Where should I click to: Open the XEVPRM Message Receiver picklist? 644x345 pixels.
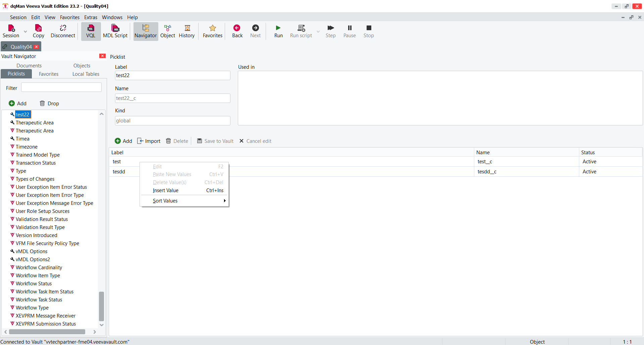pyautogui.click(x=46, y=316)
